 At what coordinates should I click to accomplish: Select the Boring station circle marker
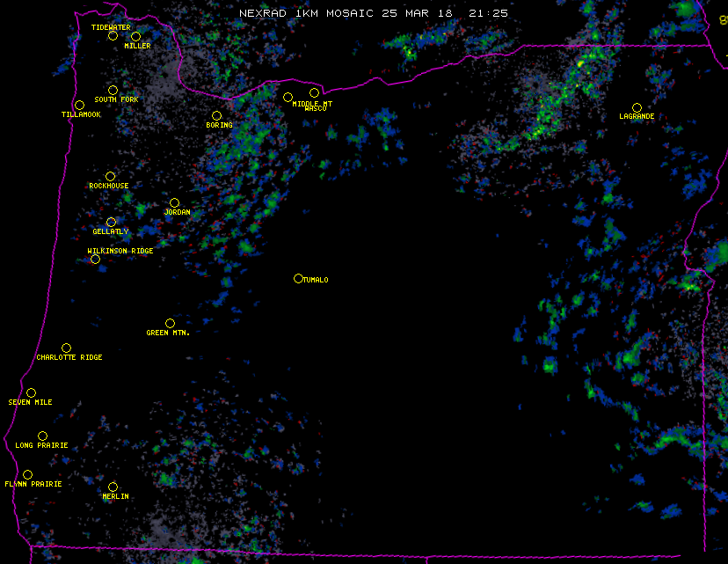pos(216,116)
